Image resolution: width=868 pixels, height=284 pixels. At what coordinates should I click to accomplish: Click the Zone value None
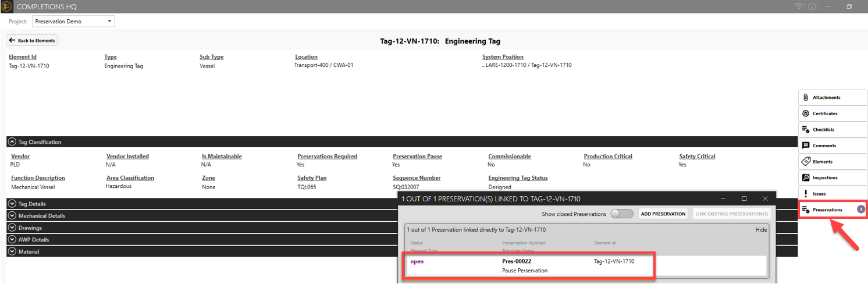pyautogui.click(x=208, y=187)
